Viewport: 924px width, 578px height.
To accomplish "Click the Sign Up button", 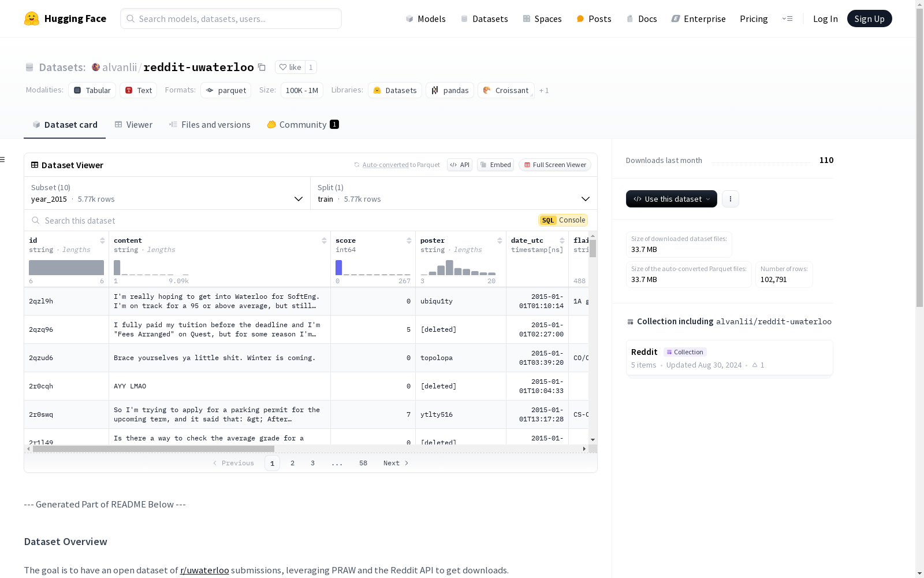I will tap(870, 18).
